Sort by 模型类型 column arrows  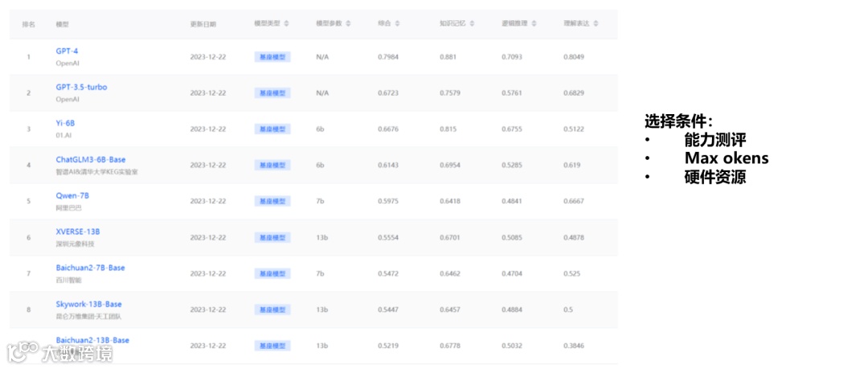click(x=286, y=24)
